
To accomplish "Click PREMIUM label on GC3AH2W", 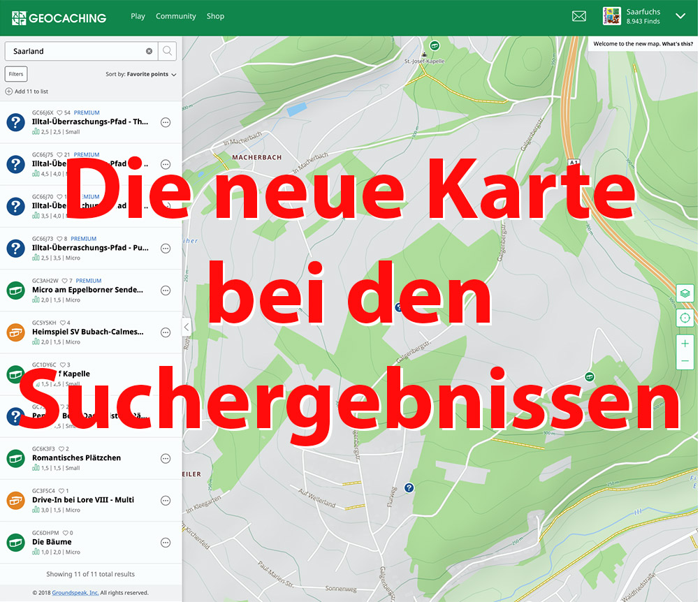I will click(89, 281).
